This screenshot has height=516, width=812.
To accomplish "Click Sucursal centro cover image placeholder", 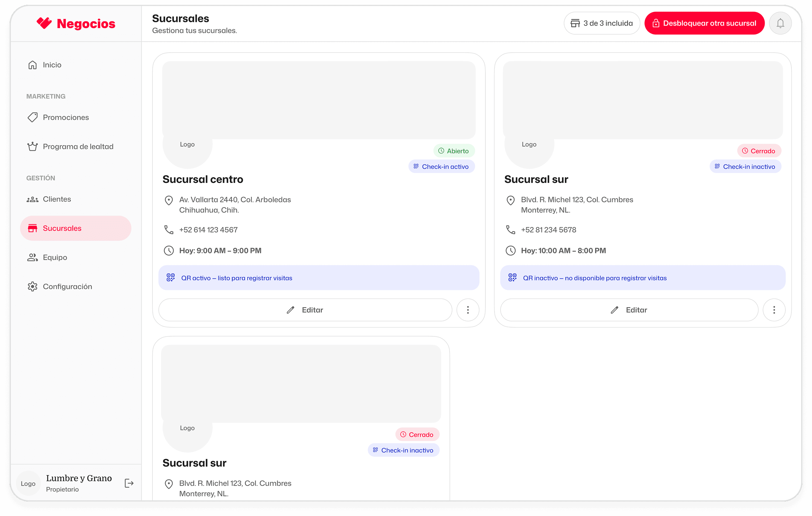I will coord(319,100).
